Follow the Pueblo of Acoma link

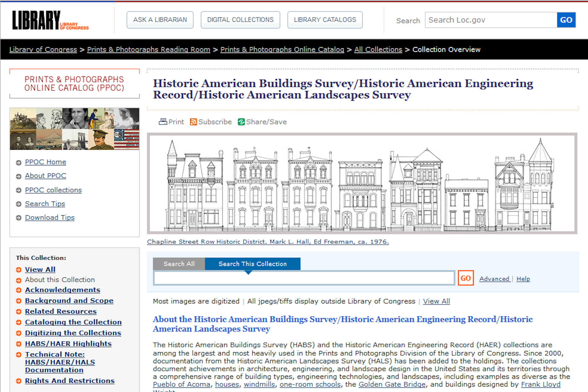point(182,384)
